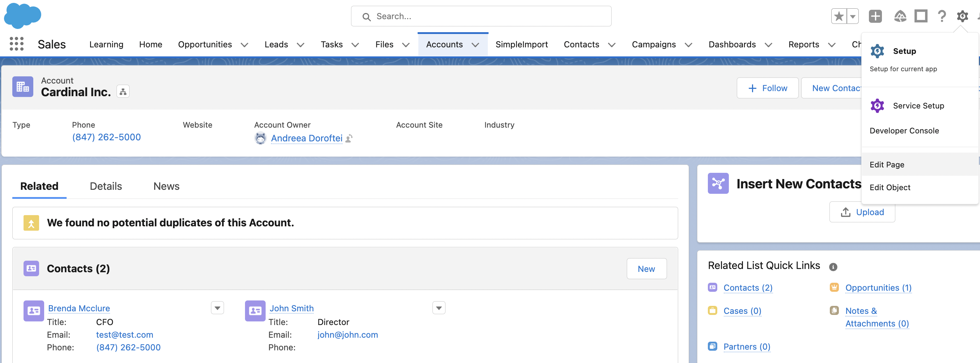
Task: Click the favorites star icon
Action: click(839, 16)
